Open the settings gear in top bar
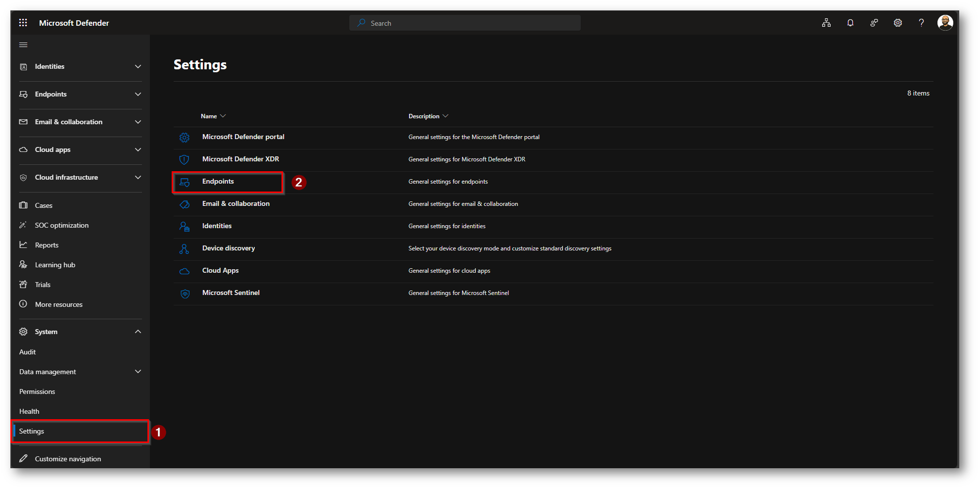This screenshot has width=980, height=489. tap(898, 23)
